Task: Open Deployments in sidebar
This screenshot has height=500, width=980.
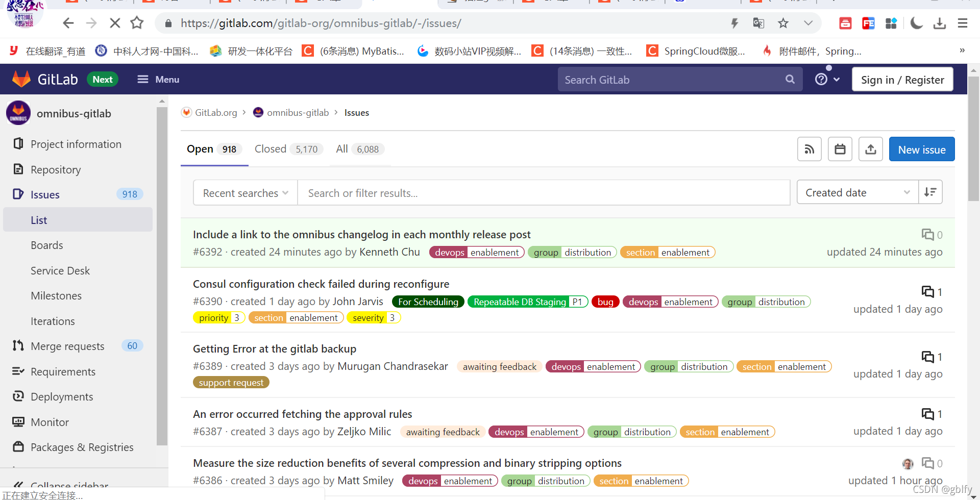Action: point(62,396)
